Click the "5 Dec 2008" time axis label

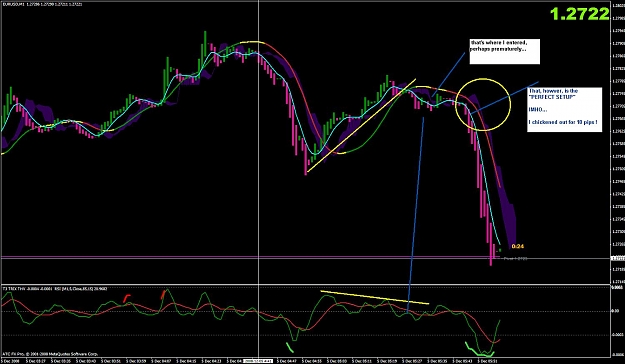pyautogui.click(x=10, y=361)
